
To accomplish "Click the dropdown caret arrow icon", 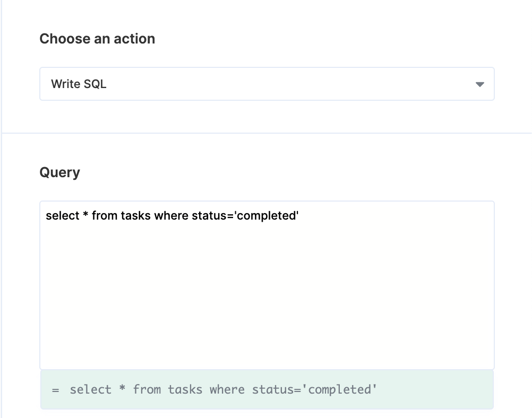I will point(479,84).
